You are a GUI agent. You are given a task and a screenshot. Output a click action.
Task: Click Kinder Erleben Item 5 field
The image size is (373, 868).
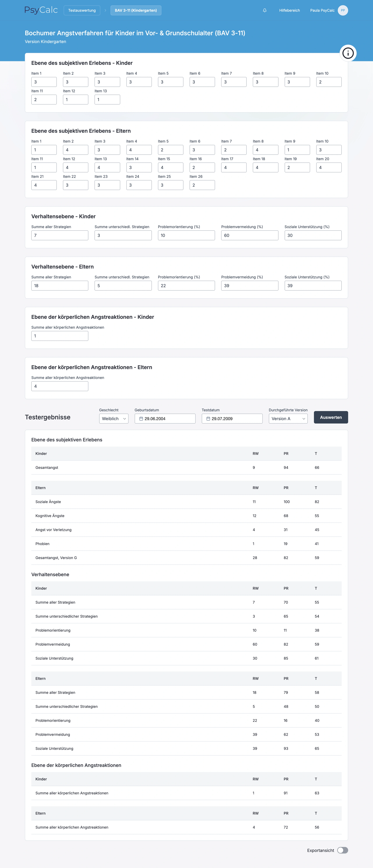click(171, 82)
